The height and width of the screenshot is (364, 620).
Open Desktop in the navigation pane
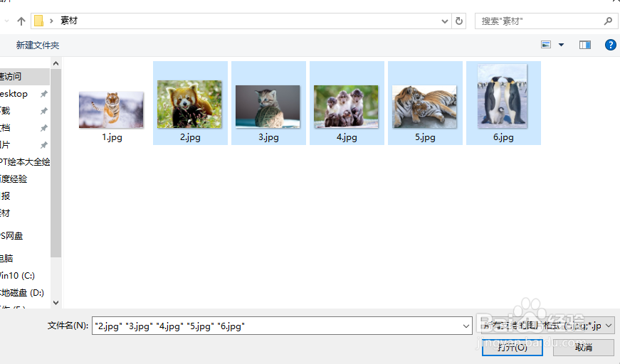tap(14, 94)
